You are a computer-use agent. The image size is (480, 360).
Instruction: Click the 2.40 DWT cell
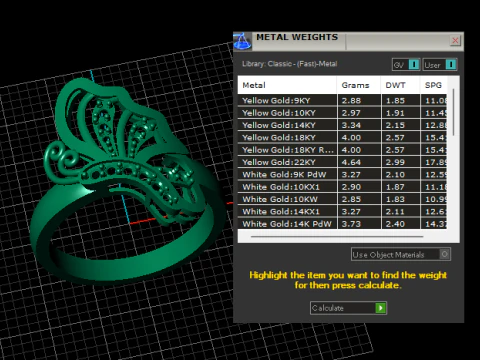[400, 224]
